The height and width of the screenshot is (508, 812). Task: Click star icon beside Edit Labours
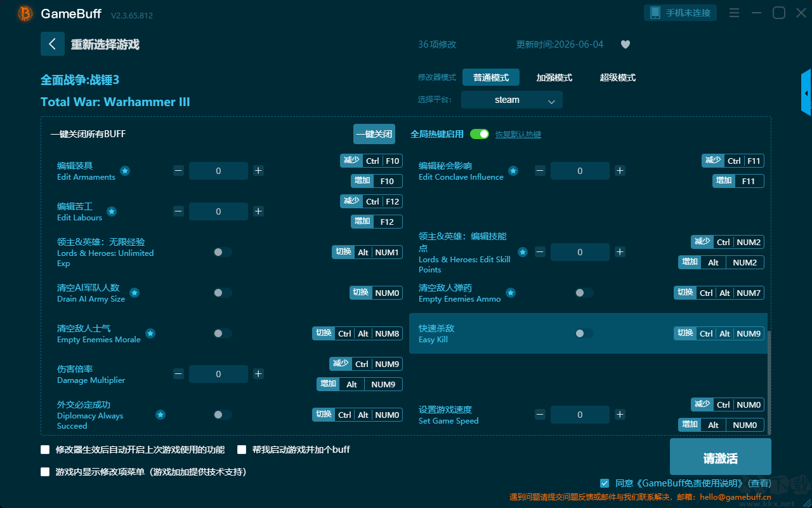[x=112, y=211]
